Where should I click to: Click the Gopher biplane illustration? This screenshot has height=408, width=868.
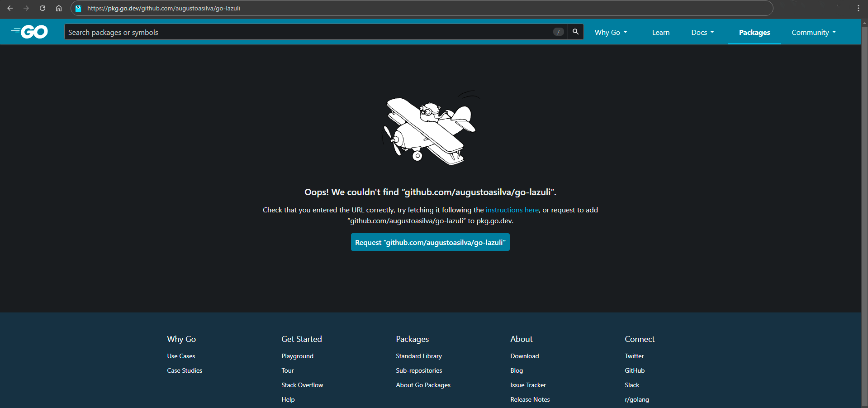tap(430, 128)
